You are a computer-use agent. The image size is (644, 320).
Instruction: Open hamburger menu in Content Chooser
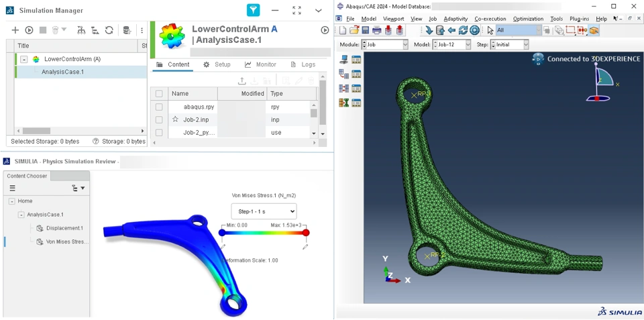point(12,188)
